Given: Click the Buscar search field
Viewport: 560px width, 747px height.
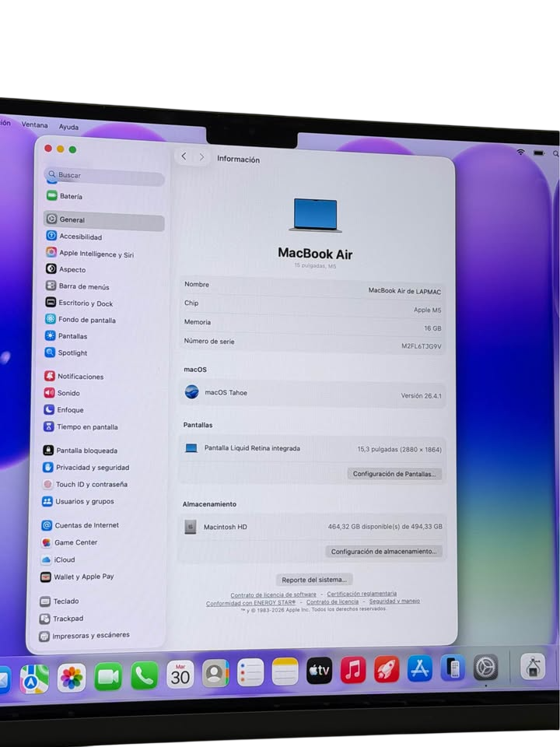Looking at the screenshot, I should tap(104, 176).
